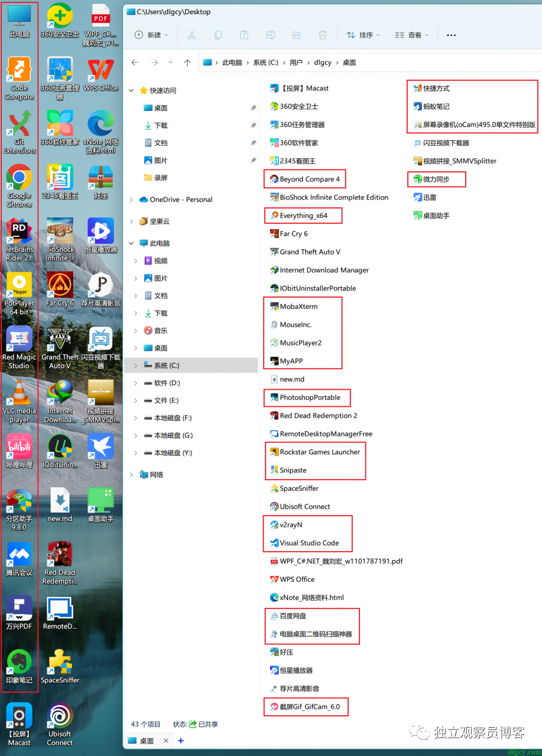Select 截屏Gif_GifCam_6.0 in file list

click(x=305, y=706)
